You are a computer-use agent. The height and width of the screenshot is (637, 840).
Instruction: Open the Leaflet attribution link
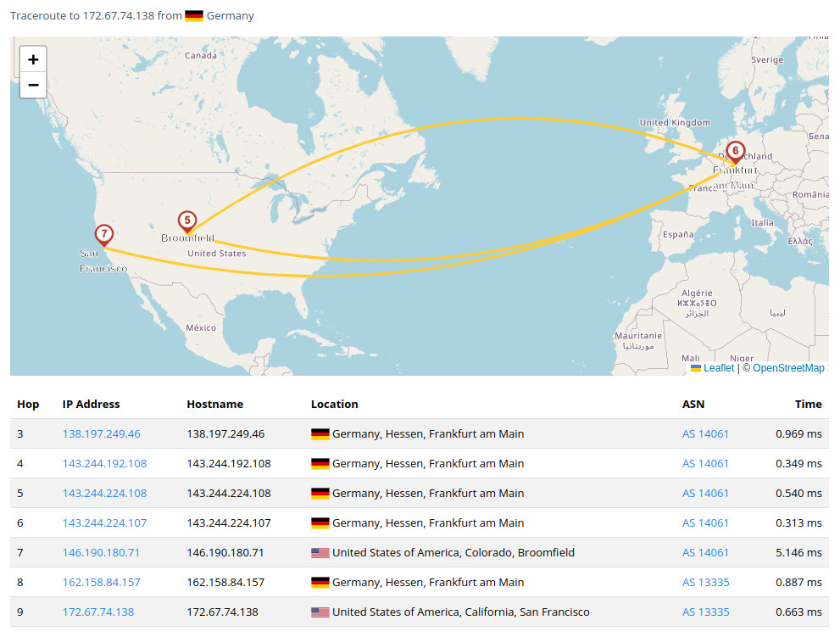click(x=719, y=368)
